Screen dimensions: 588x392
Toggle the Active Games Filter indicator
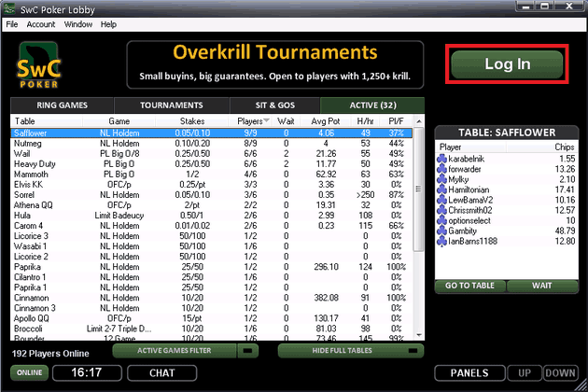tap(248, 351)
